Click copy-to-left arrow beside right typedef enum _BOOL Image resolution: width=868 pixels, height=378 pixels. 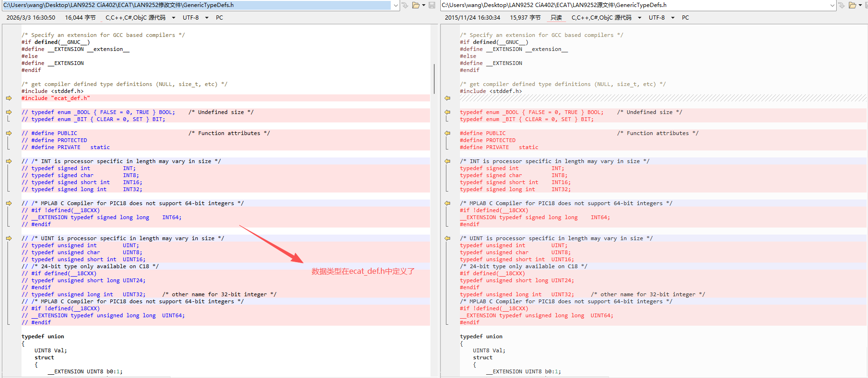tap(447, 112)
